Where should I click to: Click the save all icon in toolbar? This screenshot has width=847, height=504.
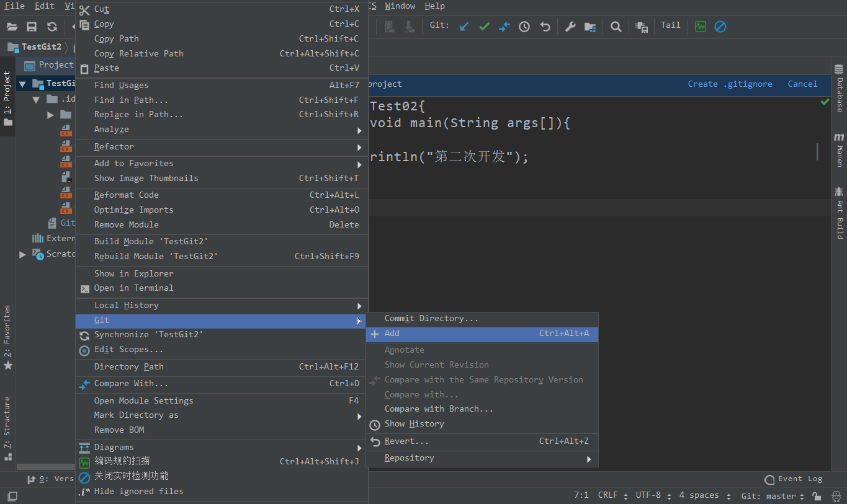(32, 27)
